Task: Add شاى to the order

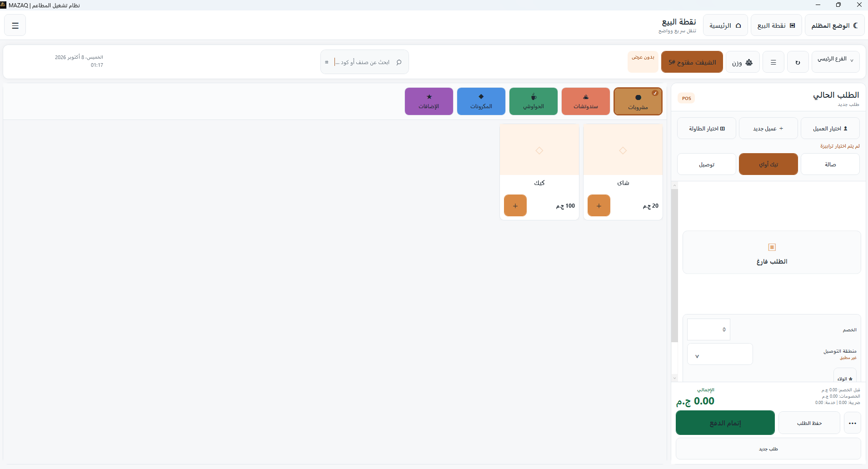Action: pos(599,205)
